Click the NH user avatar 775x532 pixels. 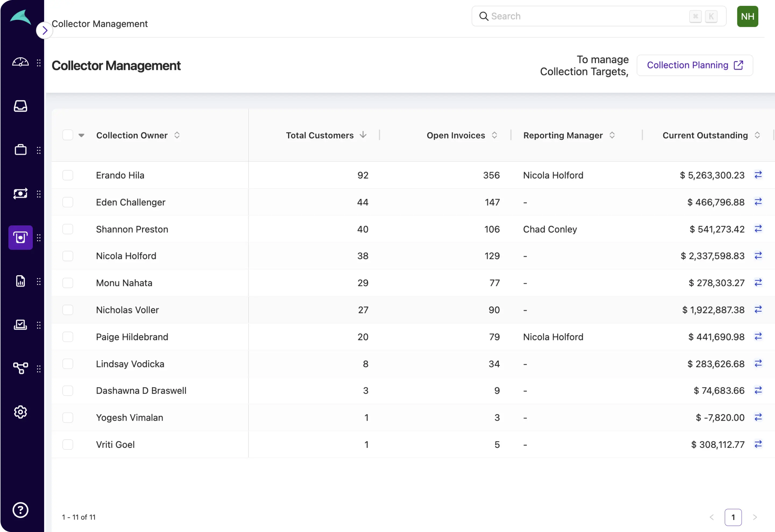(747, 16)
